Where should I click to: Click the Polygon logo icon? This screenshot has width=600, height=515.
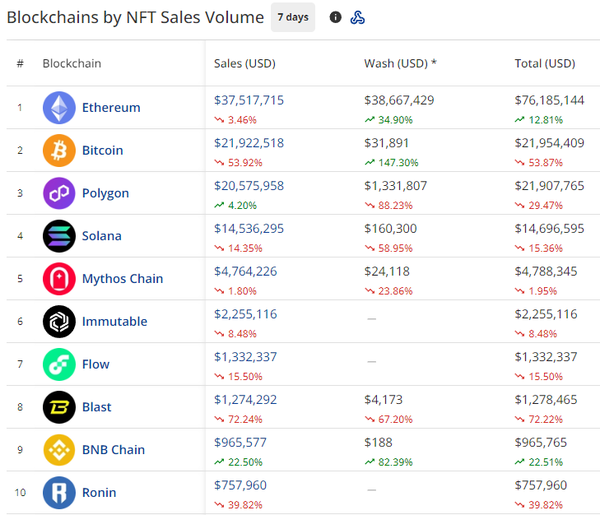[x=59, y=193]
